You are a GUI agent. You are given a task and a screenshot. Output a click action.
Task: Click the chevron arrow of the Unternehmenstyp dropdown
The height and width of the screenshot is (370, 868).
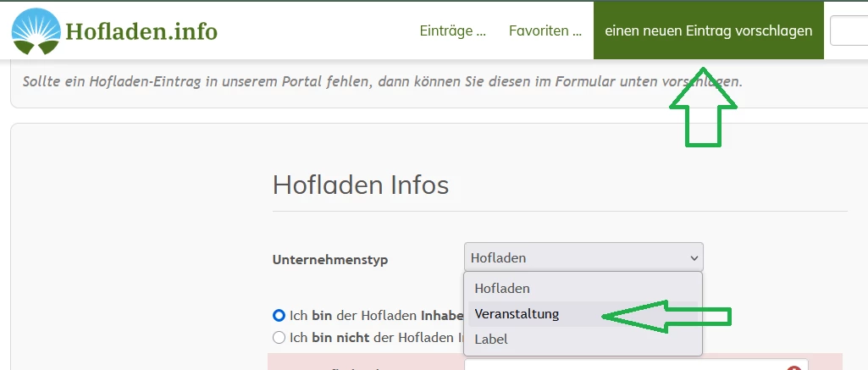694,257
